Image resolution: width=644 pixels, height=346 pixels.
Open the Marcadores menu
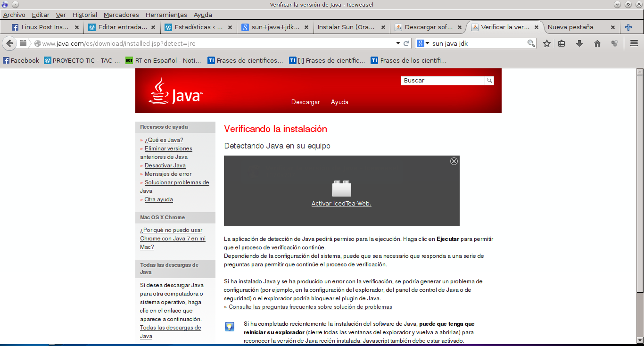tap(121, 15)
